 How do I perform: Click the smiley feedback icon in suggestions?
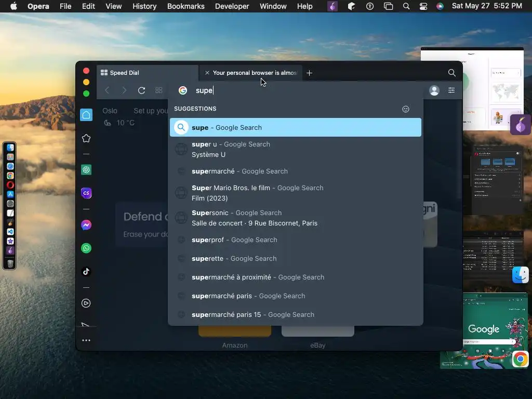(406, 109)
